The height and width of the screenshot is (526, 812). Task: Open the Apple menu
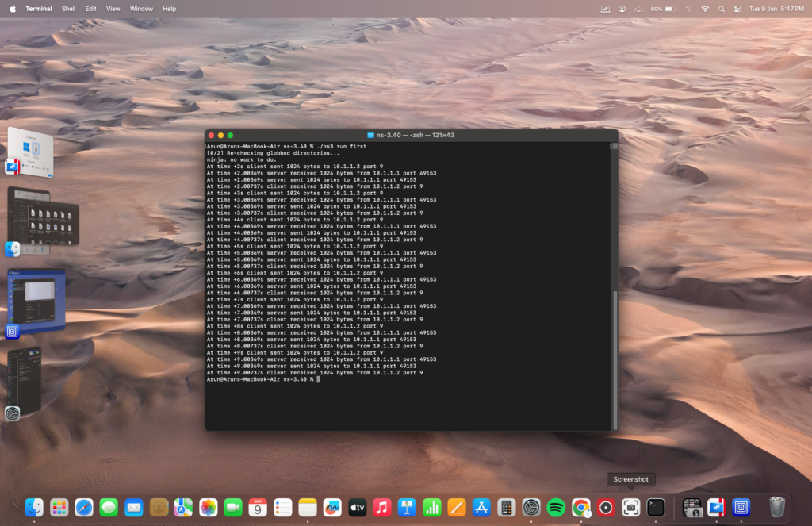(13, 9)
